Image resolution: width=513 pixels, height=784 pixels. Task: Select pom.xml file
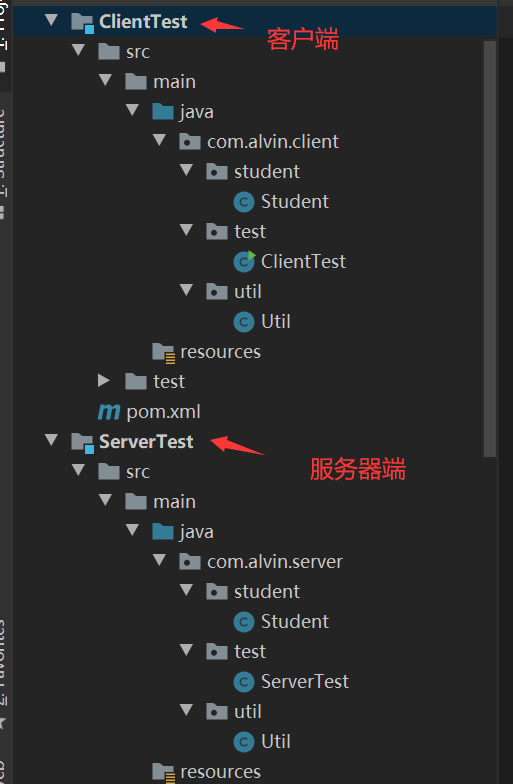164,412
